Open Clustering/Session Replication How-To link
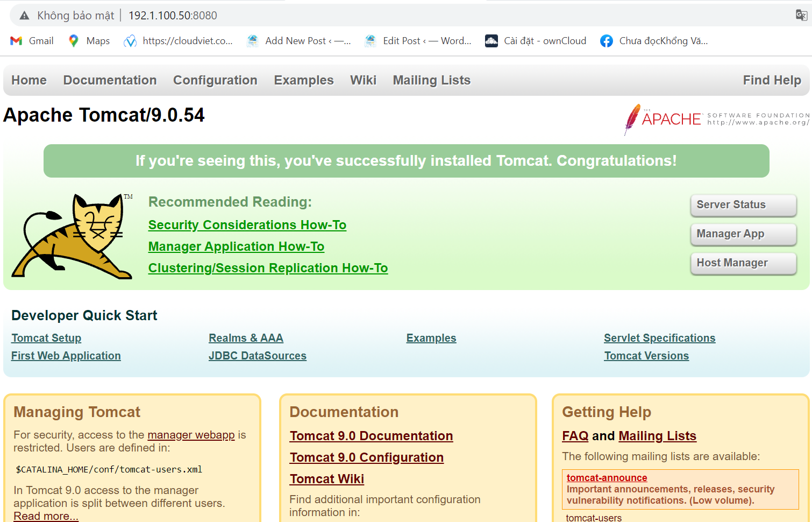 coord(268,268)
